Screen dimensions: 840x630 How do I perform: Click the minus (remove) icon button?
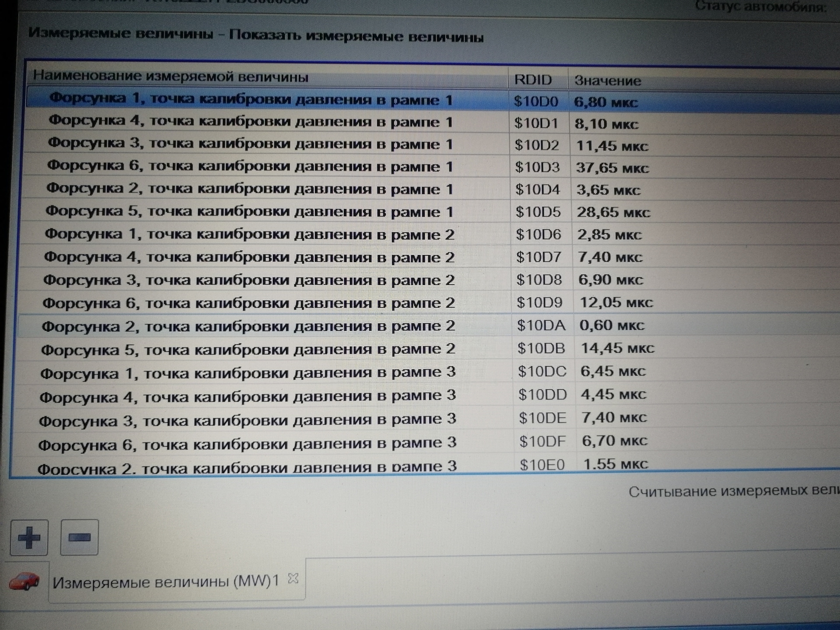[79, 537]
